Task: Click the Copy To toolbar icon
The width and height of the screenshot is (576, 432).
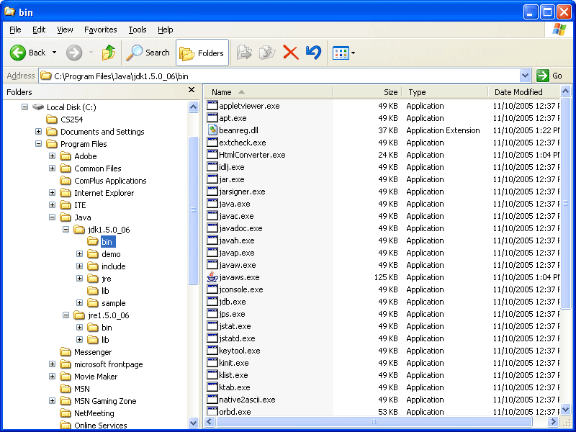Action: point(267,53)
